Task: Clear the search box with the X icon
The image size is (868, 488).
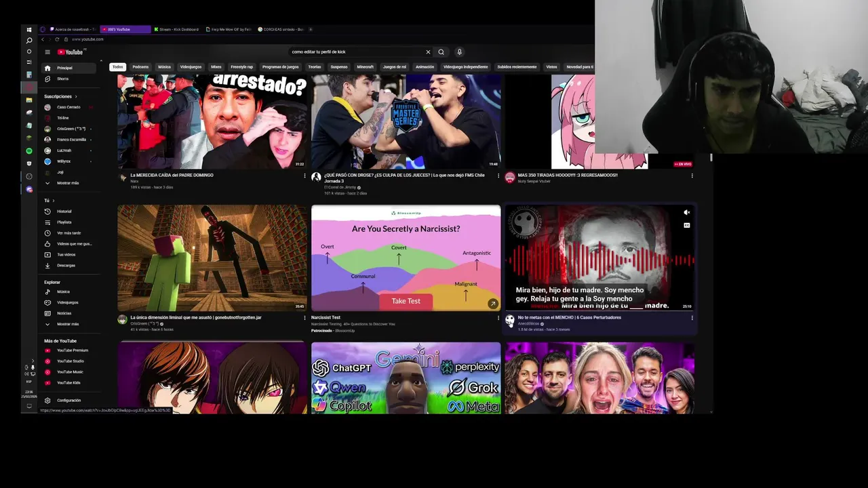Action: [428, 52]
